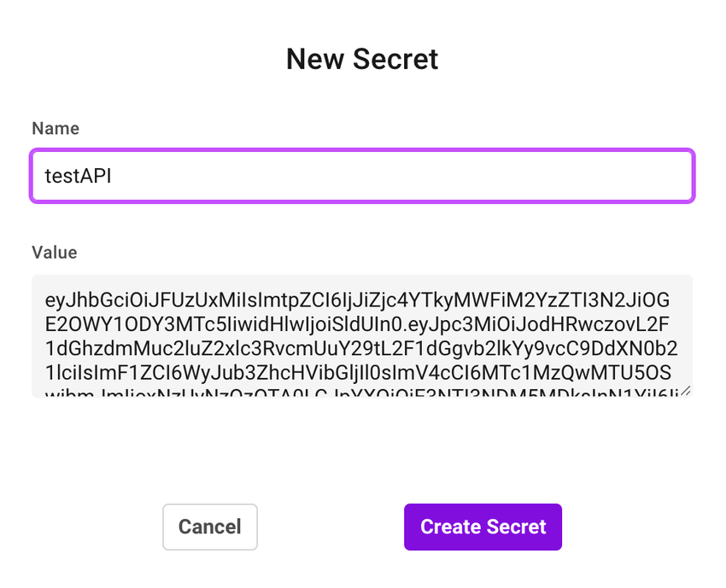Click the New Secret dialog title
This screenshot has width=726, height=588.
click(362, 59)
